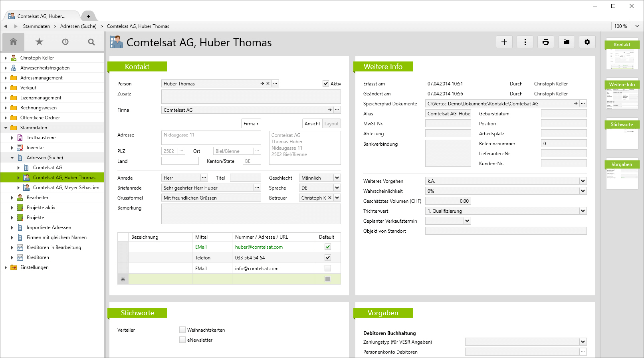Image resolution: width=644 pixels, height=358 pixels.
Task: Switch to Layout mode
Action: point(331,124)
